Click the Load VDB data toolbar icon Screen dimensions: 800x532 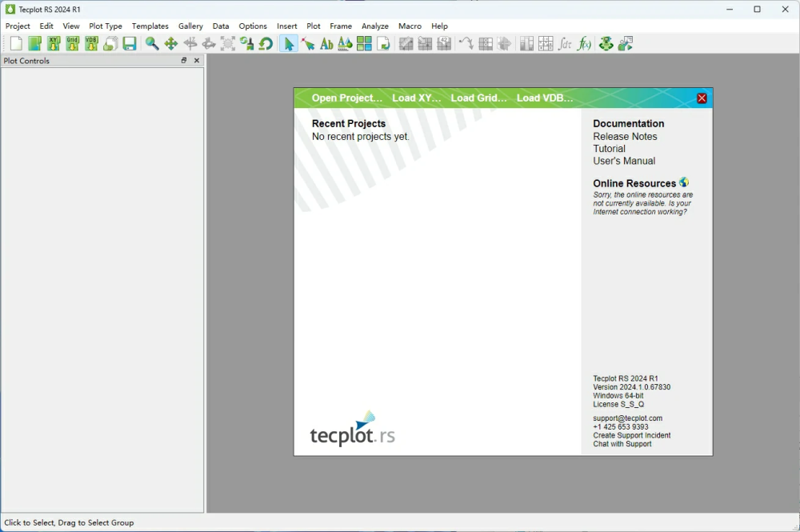91,44
